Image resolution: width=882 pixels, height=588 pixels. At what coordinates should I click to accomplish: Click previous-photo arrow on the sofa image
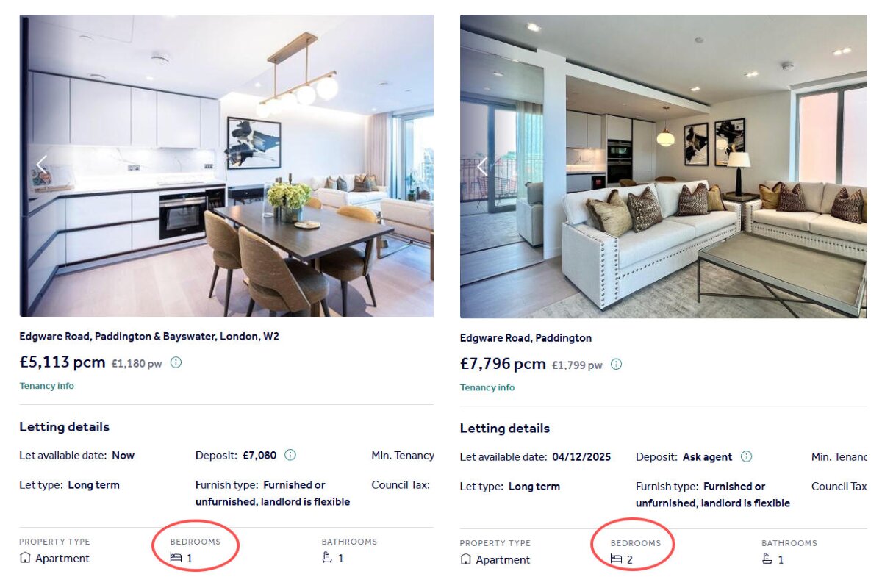481,167
